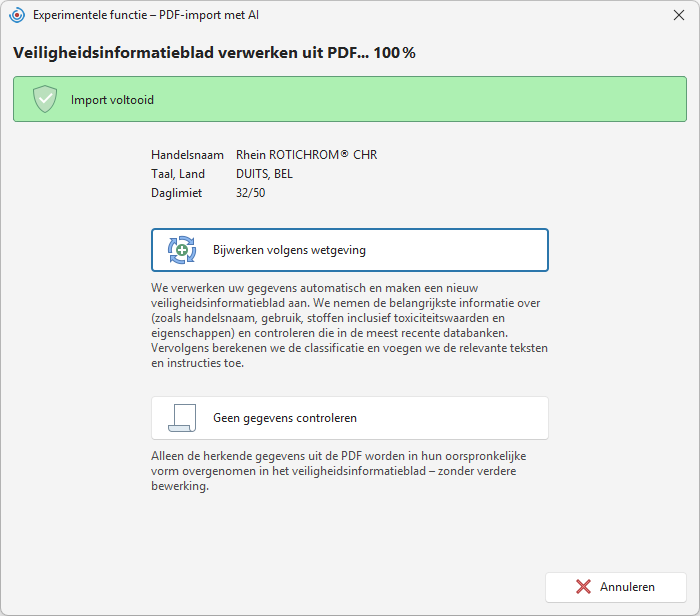The height and width of the screenshot is (616, 700).
Task: Click the daily limit value 32/50
Action: (250, 193)
